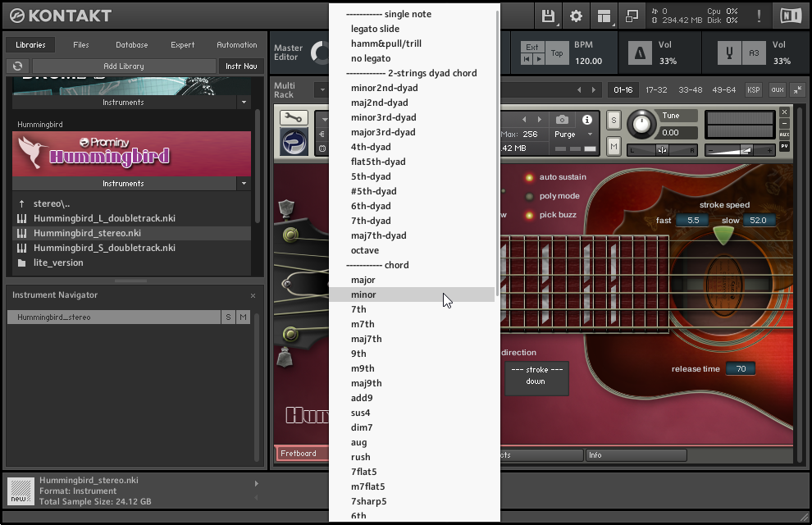Screen dimensions: 812x525
Task: Open instrument edit mode with wrench icon
Action: 294,118
